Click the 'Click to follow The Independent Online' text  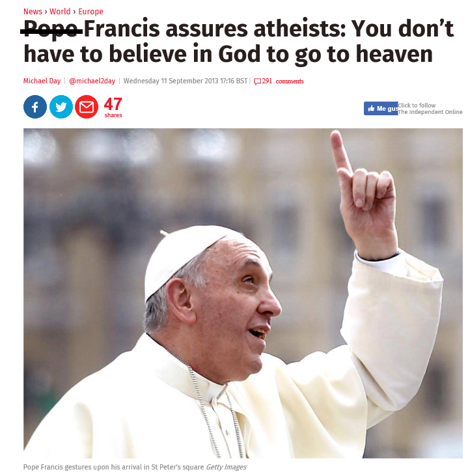tap(430, 109)
